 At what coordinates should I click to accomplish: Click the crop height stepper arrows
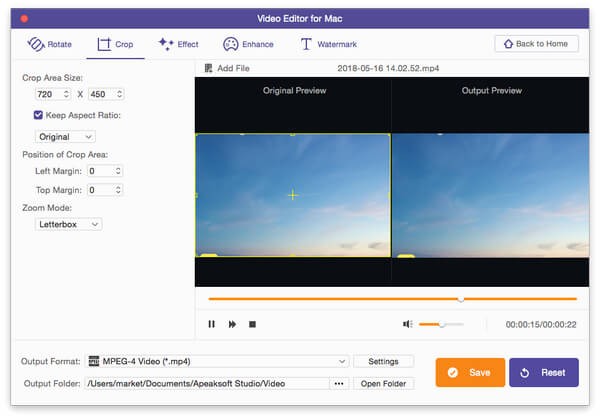tap(119, 94)
